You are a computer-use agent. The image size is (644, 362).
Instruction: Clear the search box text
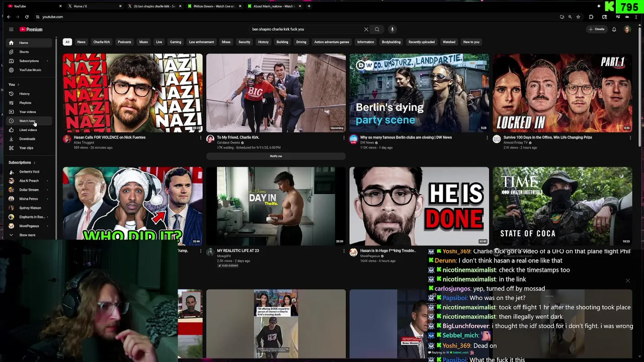tap(366, 29)
